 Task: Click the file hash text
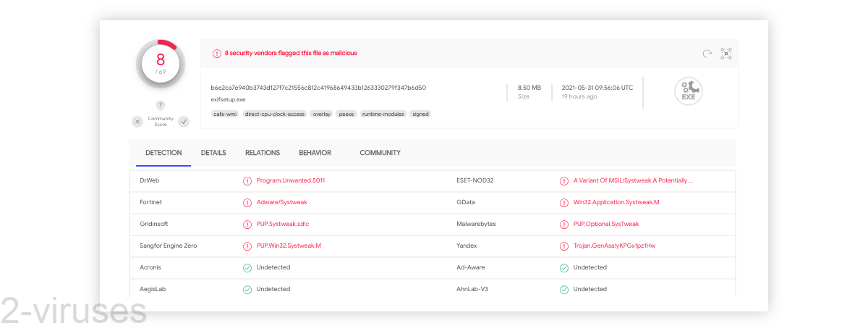coord(318,88)
